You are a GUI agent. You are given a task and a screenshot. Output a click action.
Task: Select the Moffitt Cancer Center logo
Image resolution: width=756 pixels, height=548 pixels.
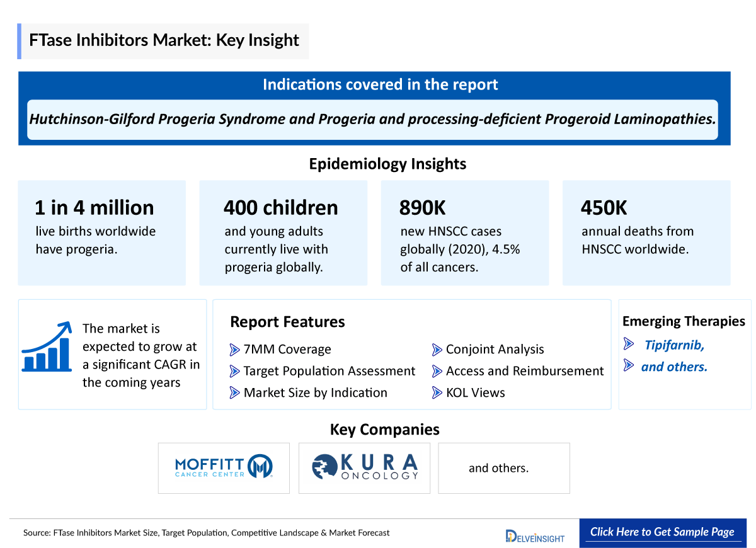point(224,467)
